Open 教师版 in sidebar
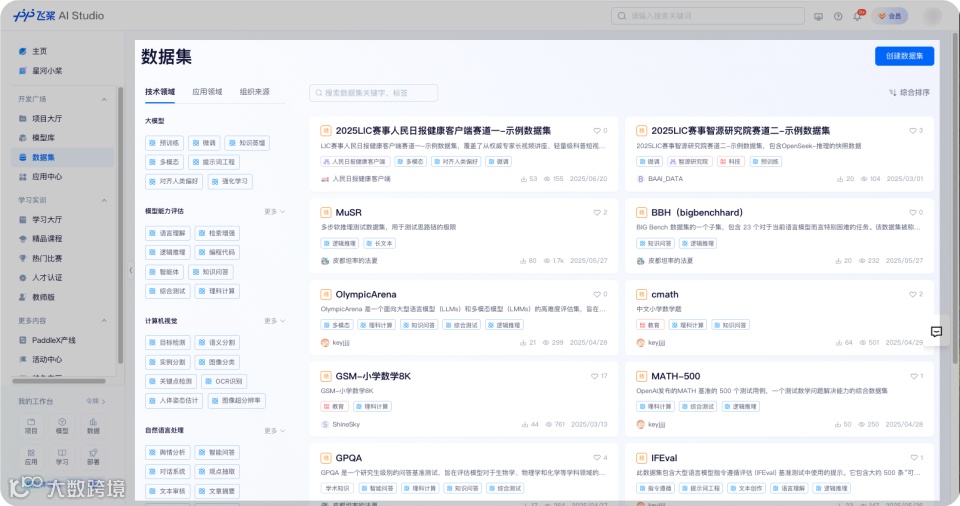960x506 pixels. point(37,297)
